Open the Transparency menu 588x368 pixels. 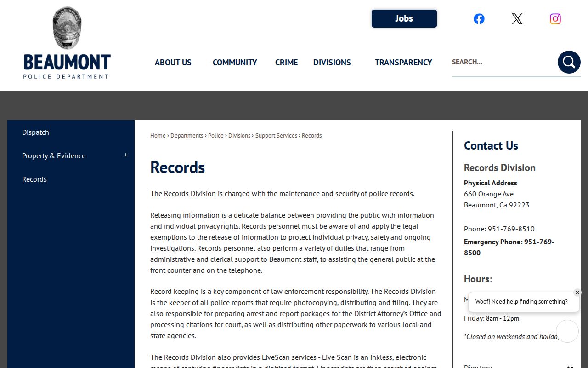[403, 63]
